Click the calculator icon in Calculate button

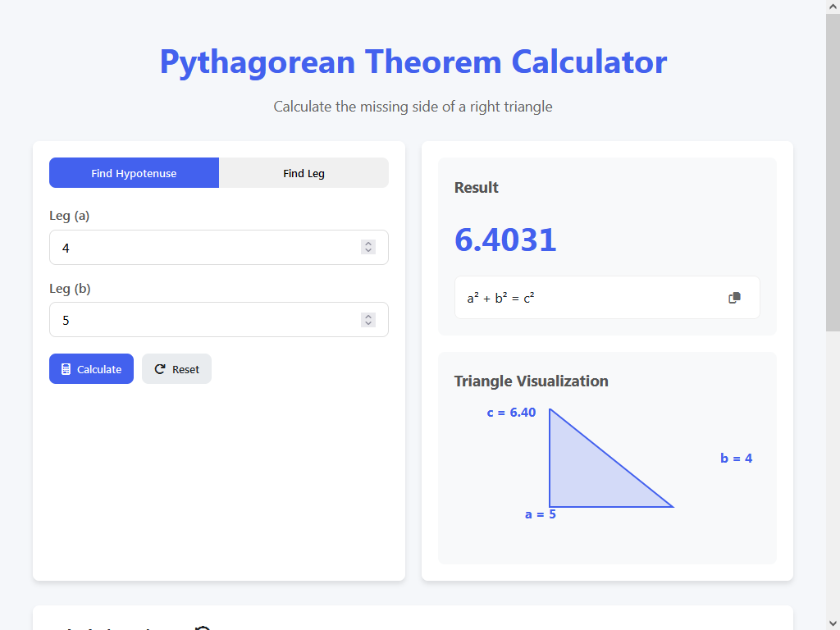(66, 369)
